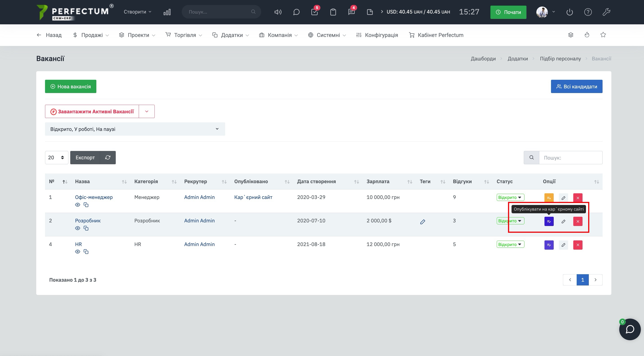Focus the table Пошук: input
This screenshot has width=644, height=356.
tap(571, 157)
